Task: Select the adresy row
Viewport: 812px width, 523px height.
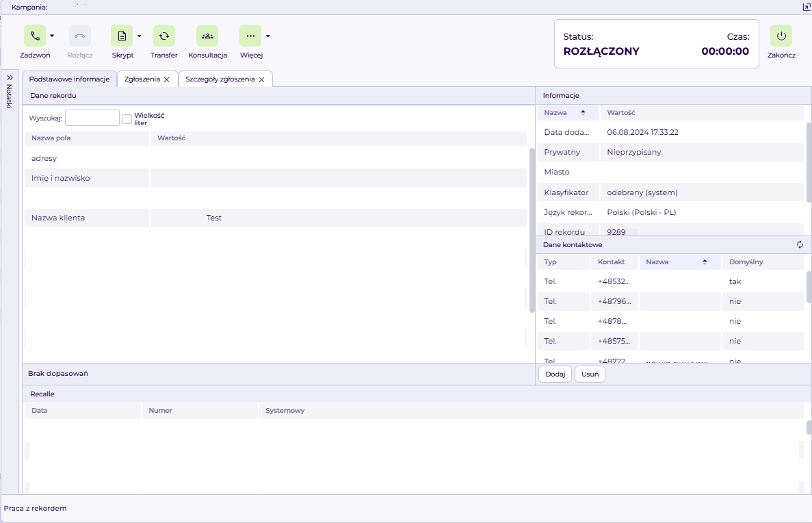Action: [276, 158]
